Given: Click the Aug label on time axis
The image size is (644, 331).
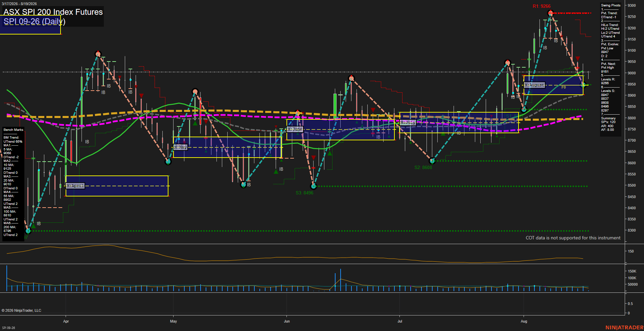Looking at the screenshot, I should click(524, 321).
